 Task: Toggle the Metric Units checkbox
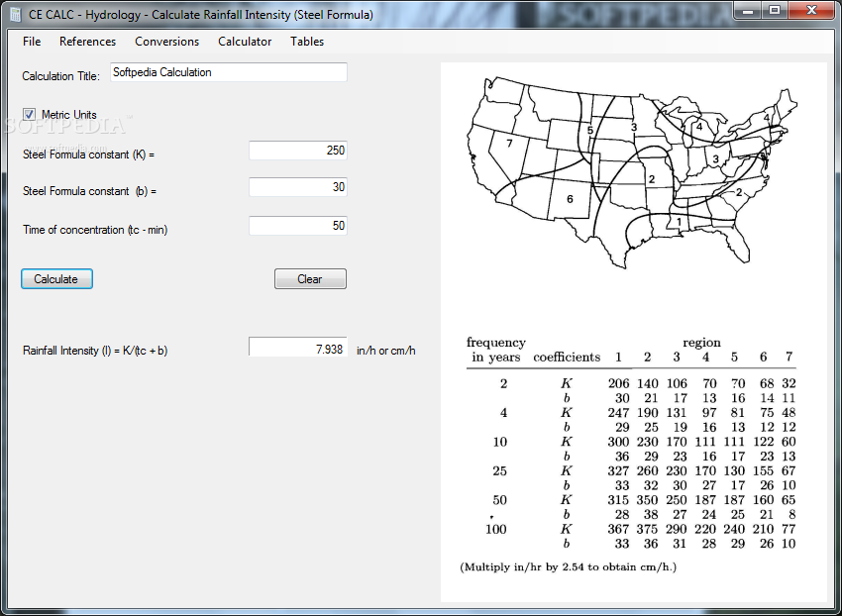point(29,115)
